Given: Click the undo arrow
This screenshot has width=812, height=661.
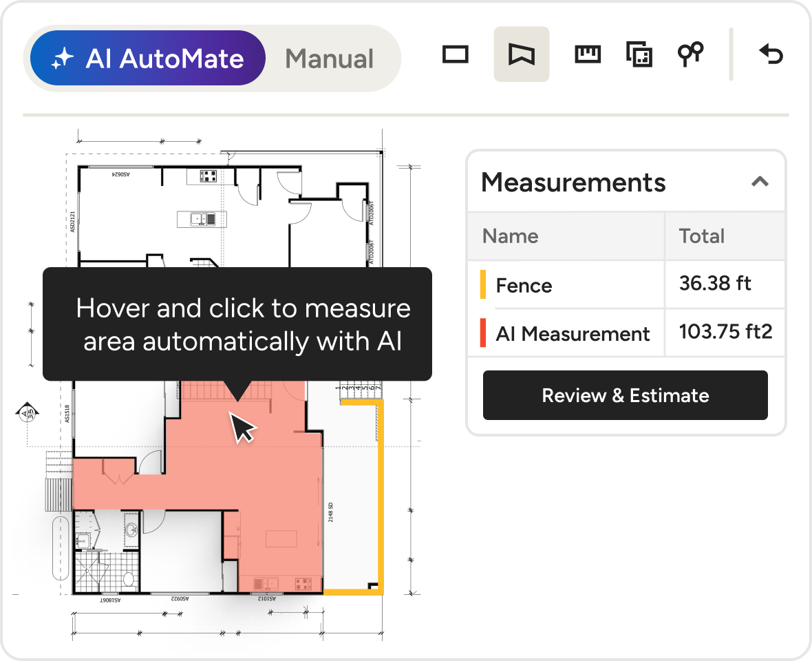Looking at the screenshot, I should 771,54.
